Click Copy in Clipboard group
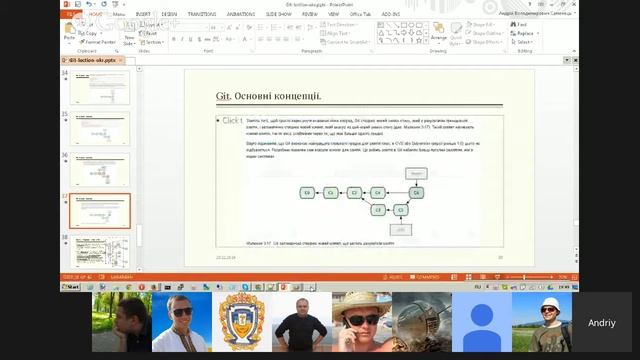 click(x=90, y=33)
